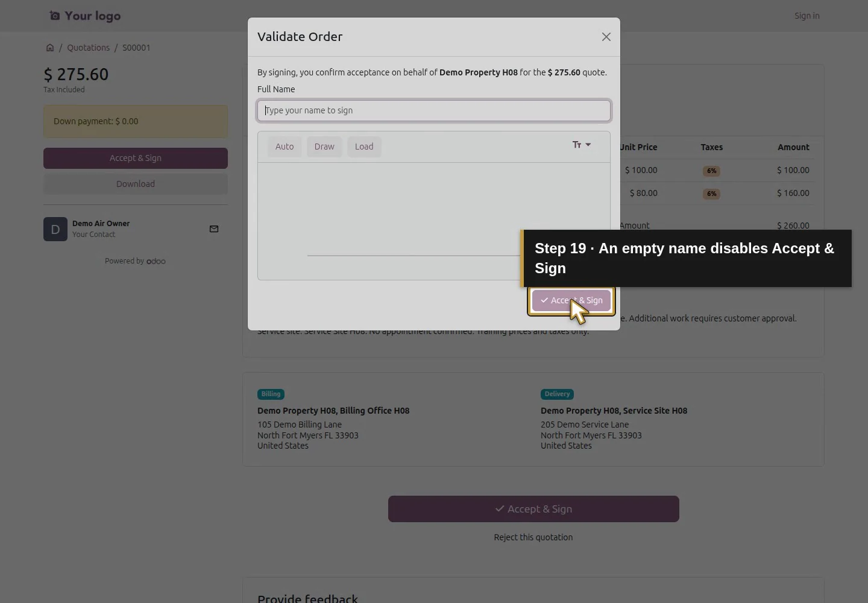
Task: Click the S00001 breadcrumb entry
Action: point(136,48)
